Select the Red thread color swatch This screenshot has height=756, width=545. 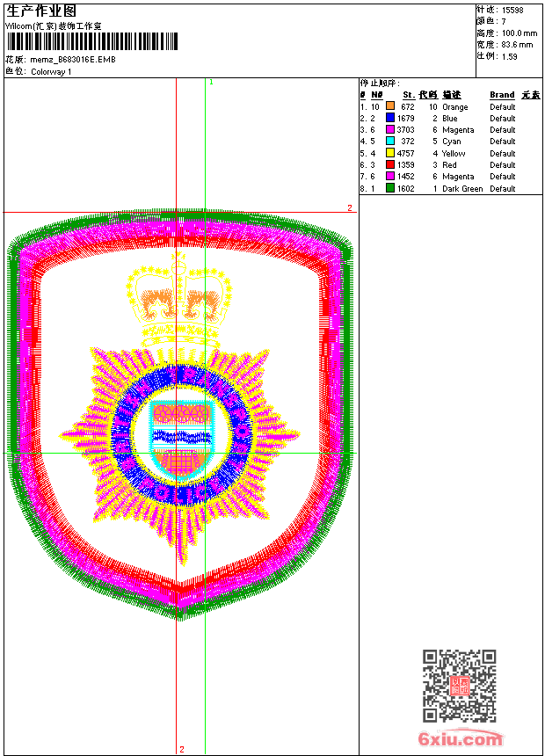click(390, 164)
